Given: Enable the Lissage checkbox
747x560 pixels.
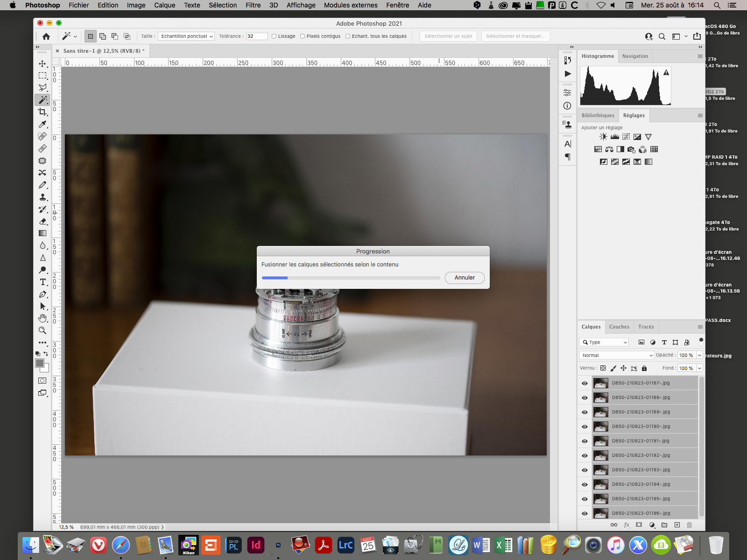Looking at the screenshot, I should click(x=274, y=36).
